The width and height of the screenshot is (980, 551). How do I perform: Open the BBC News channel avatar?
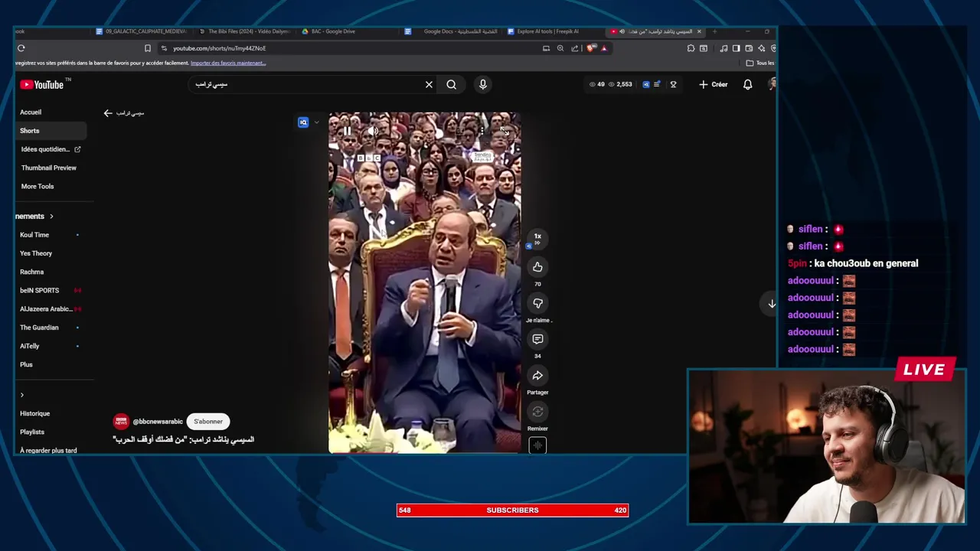click(x=121, y=422)
